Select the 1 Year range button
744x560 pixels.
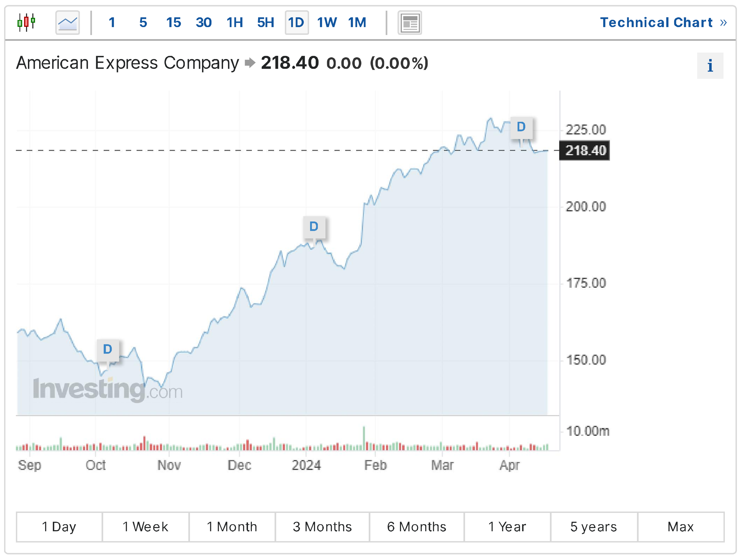507,527
